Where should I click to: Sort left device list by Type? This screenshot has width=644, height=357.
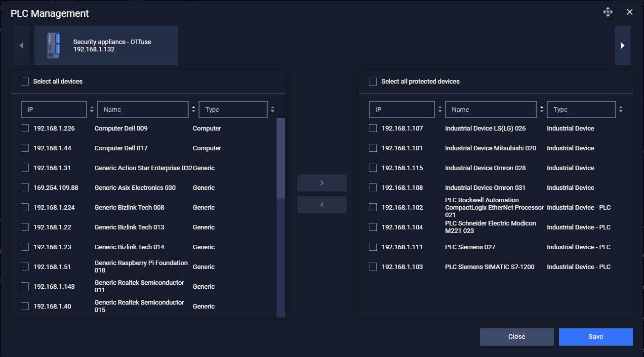[x=273, y=110]
